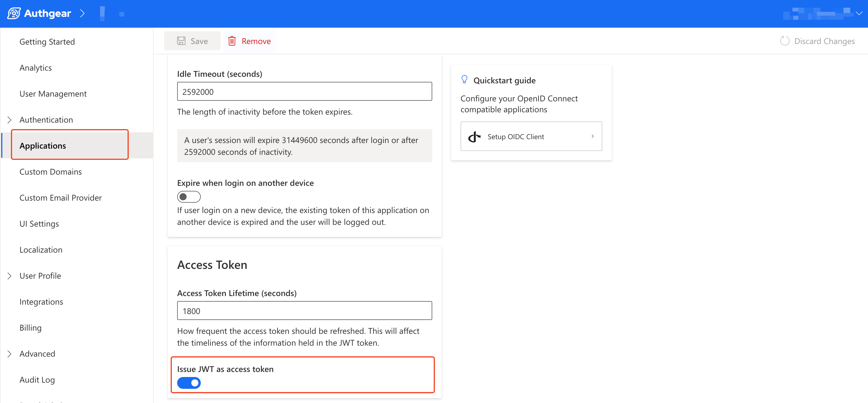Open the account dropdown in top right
The image size is (868, 403).
(x=859, y=14)
